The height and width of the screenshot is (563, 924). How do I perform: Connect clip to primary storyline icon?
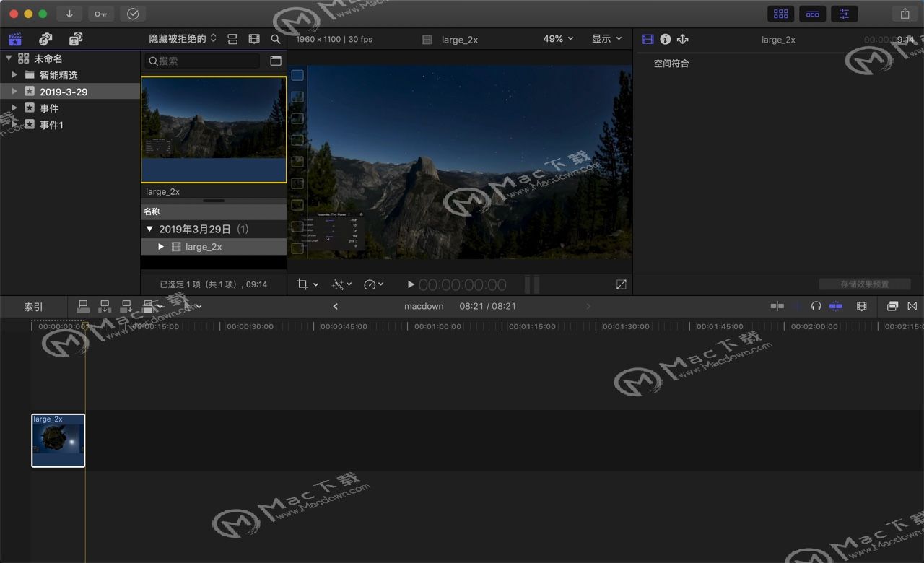[x=83, y=307]
